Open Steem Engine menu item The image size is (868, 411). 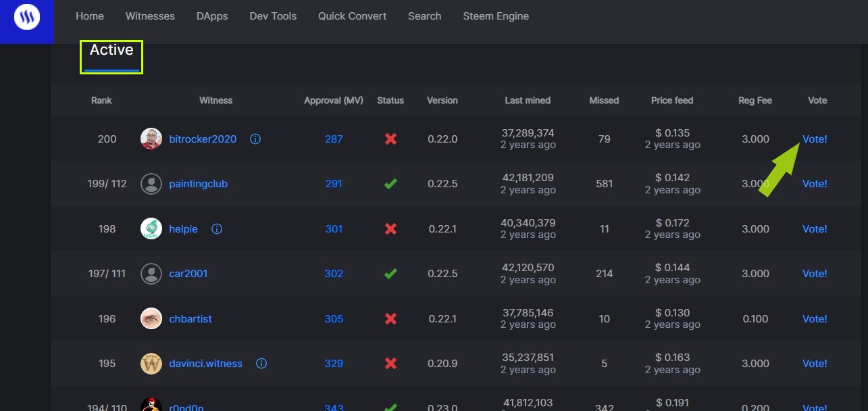[x=496, y=16]
